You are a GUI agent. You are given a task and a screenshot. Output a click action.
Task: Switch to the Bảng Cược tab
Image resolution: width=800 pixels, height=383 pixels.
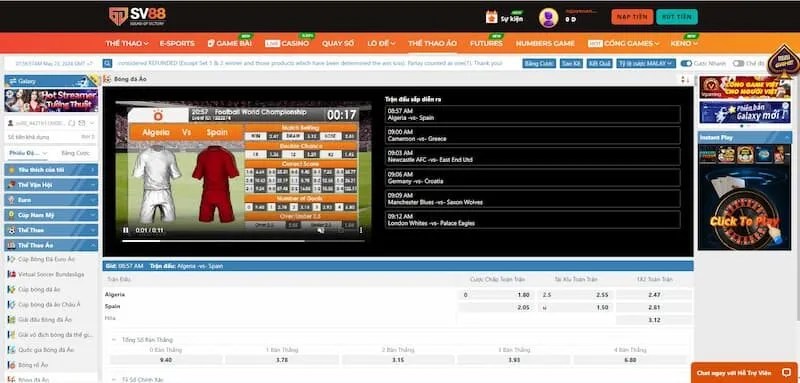point(76,153)
